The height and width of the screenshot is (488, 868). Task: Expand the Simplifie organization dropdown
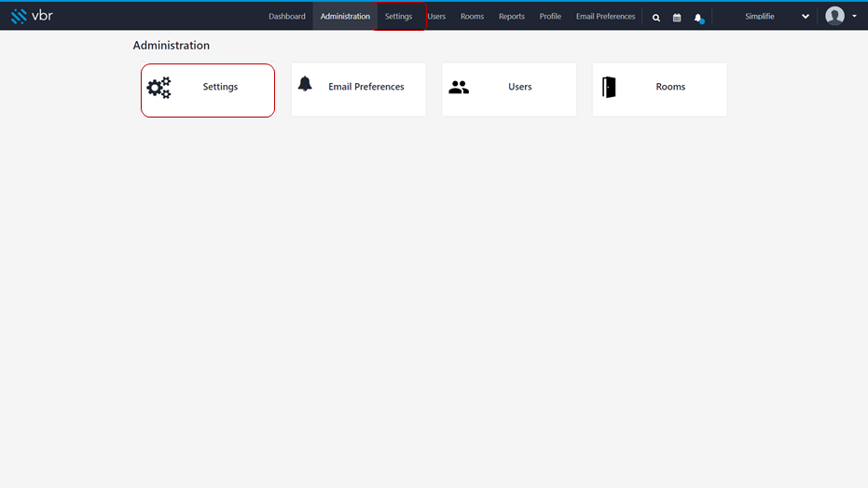(x=778, y=17)
